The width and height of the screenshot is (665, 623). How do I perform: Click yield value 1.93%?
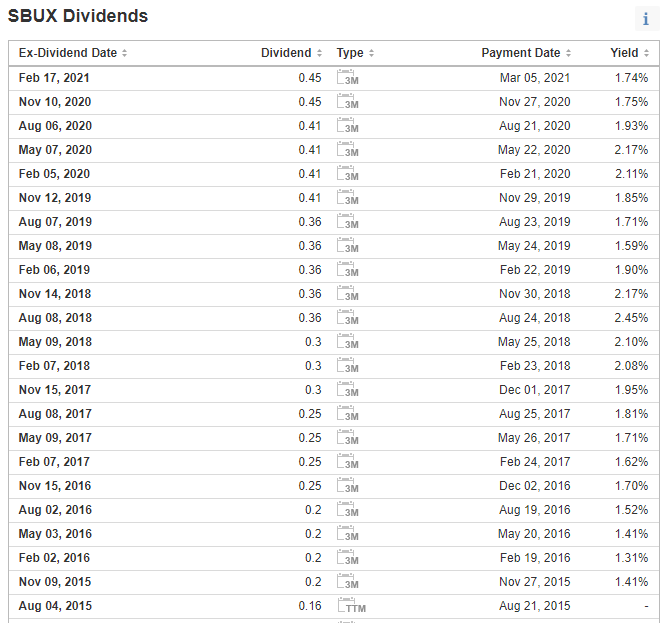click(x=631, y=126)
